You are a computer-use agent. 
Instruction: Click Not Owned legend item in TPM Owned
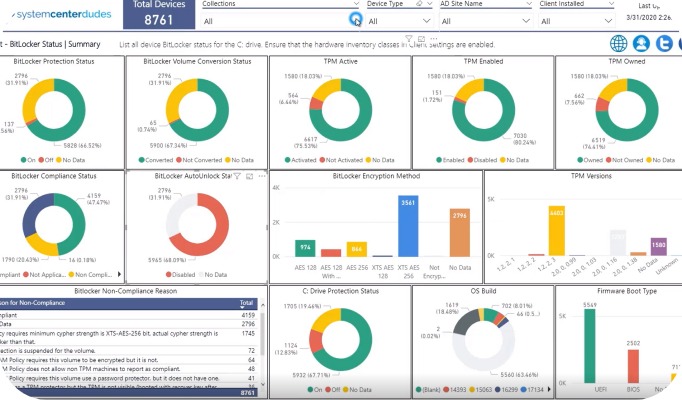tap(624, 160)
